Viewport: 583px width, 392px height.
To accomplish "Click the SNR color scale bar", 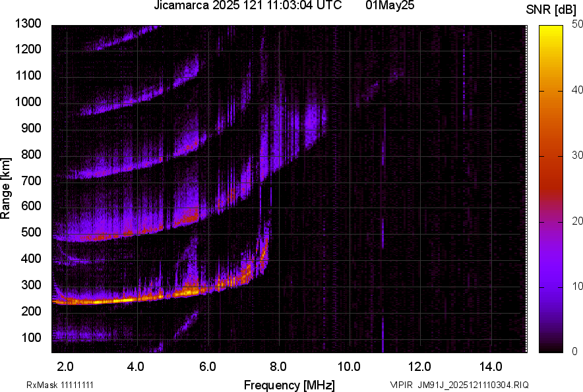I will (551, 189).
